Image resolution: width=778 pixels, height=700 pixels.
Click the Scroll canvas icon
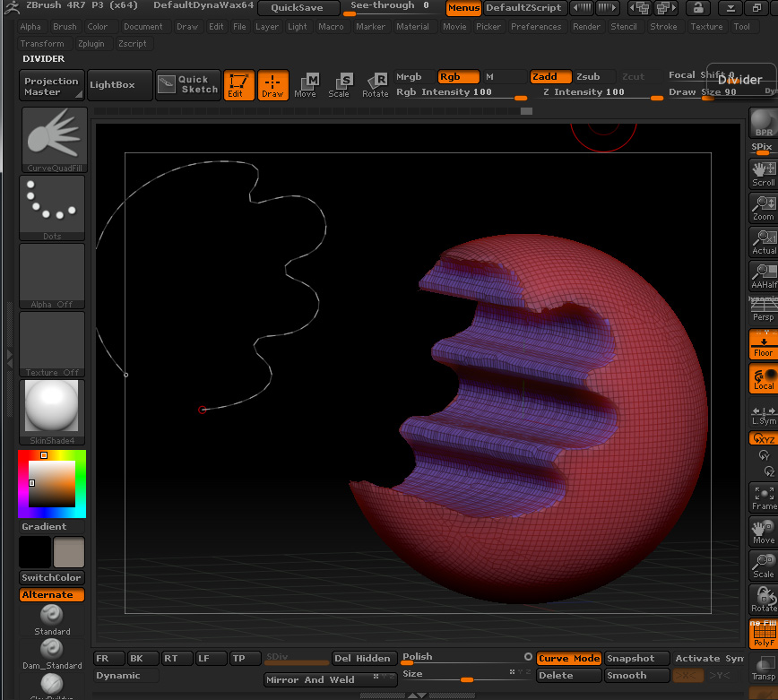(x=763, y=173)
